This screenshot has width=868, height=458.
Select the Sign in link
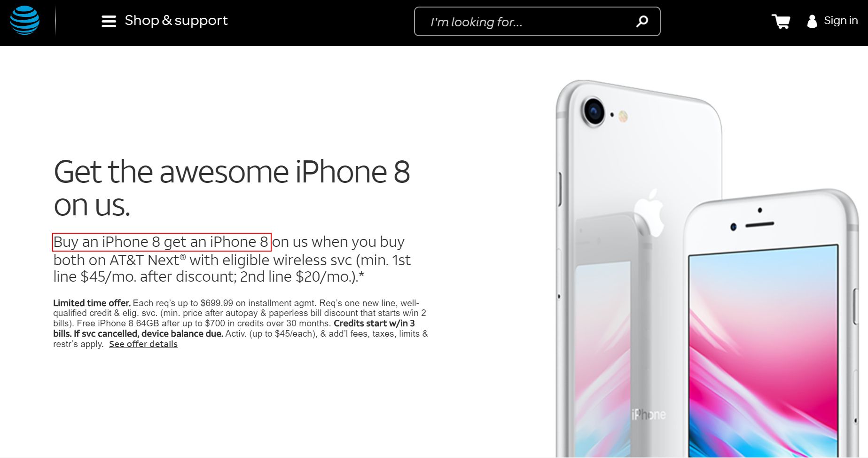click(x=841, y=21)
